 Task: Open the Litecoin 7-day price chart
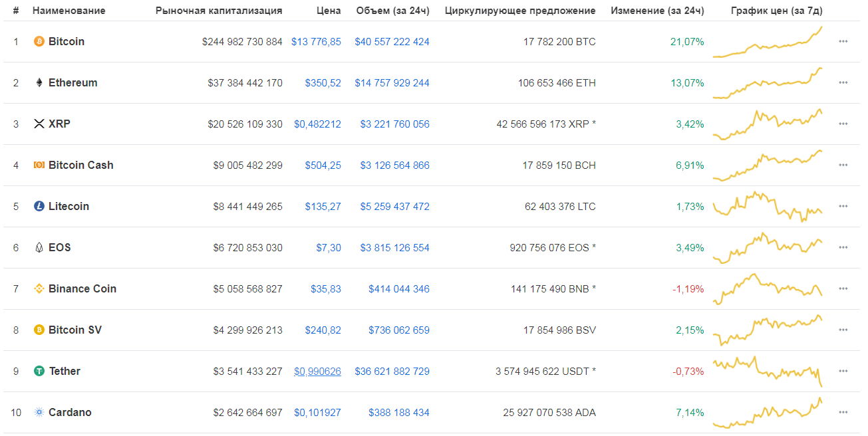(768, 207)
